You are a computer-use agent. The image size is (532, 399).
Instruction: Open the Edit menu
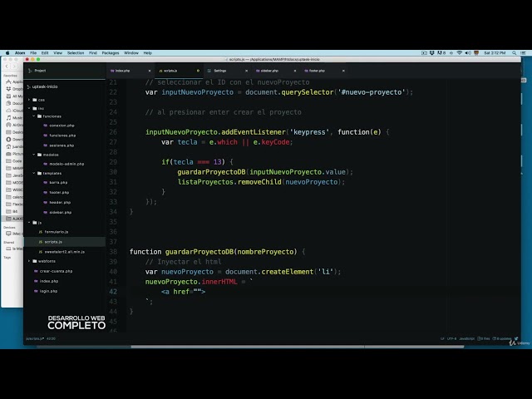tap(45, 53)
